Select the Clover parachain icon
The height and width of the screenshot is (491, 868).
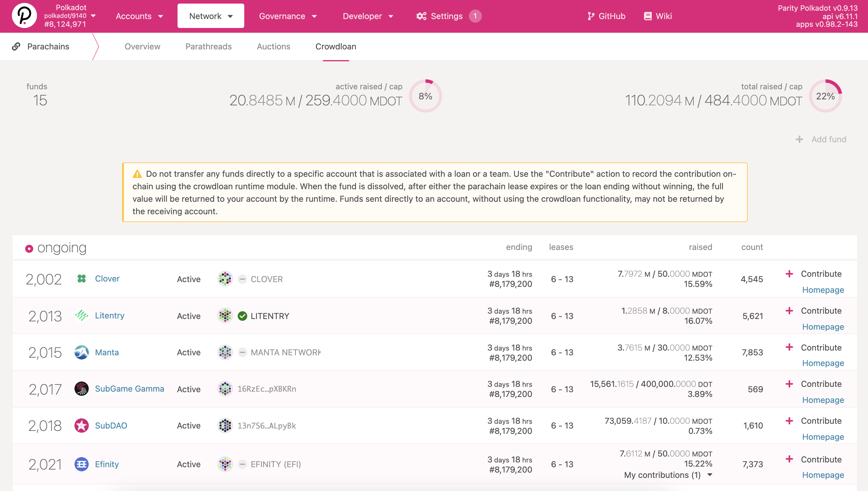[81, 279]
